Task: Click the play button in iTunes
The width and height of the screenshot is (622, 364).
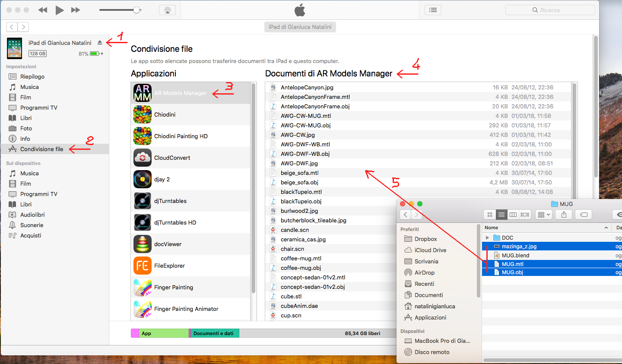Action: 60,10
